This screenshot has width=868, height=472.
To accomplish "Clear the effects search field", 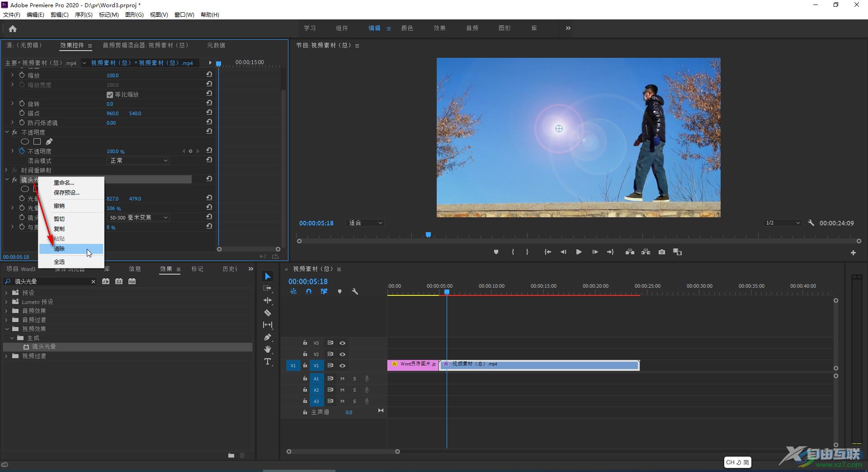I will point(93,281).
